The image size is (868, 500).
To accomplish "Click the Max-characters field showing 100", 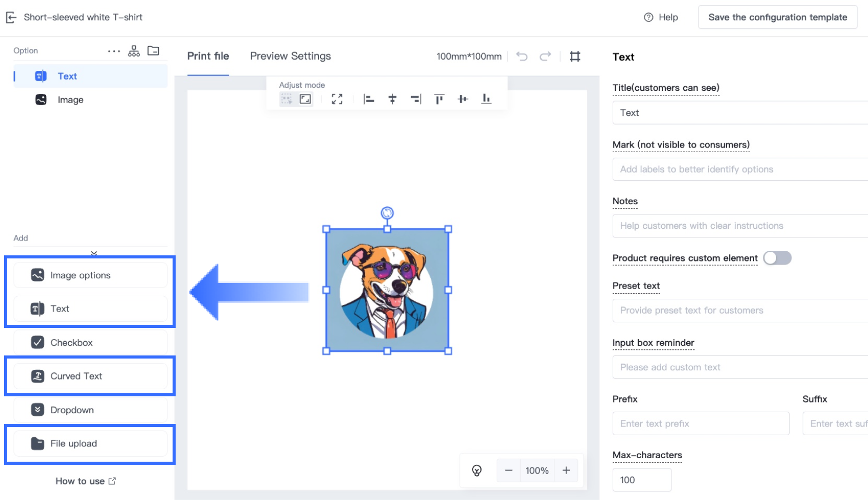I will pyautogui.click(x=642, y=480).
